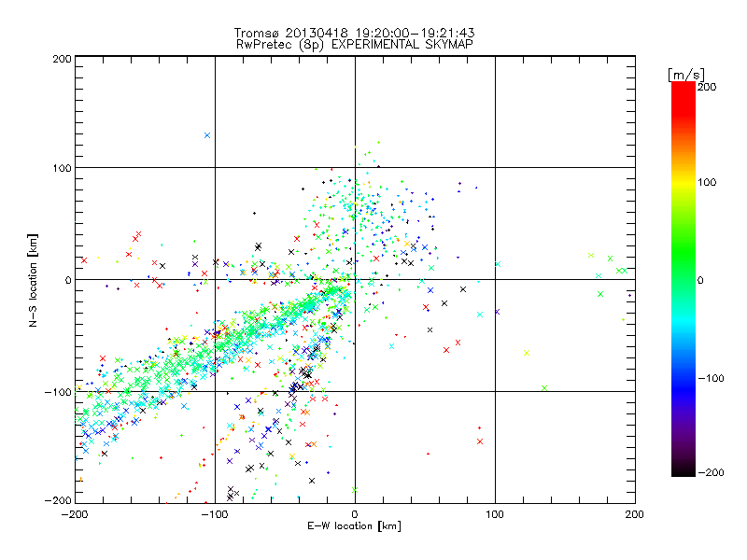747x560 pixels.
Task: Click the x-axis '-200' tick label
Action: tap(75, 514)
